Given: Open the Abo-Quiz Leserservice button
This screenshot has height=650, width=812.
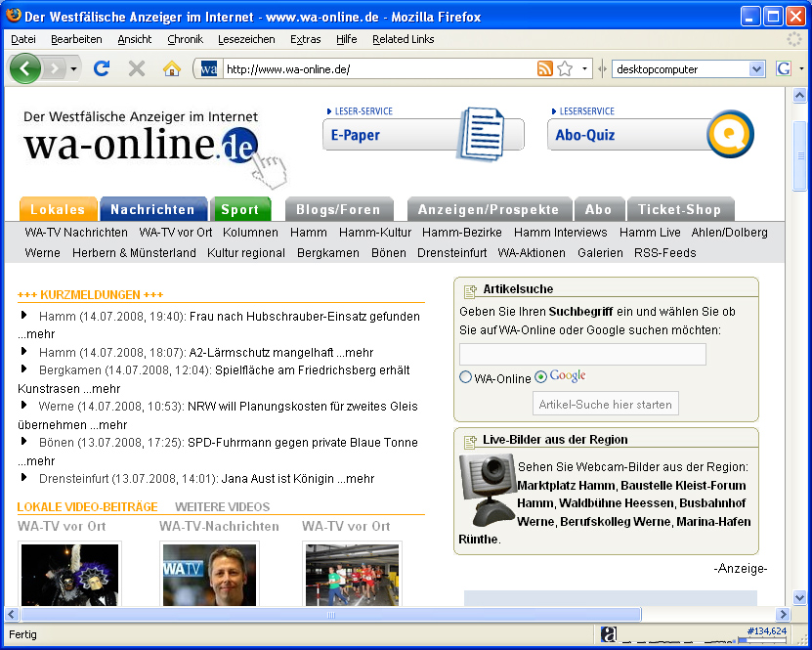Looking at the screenshot, I should coord(647,135).
